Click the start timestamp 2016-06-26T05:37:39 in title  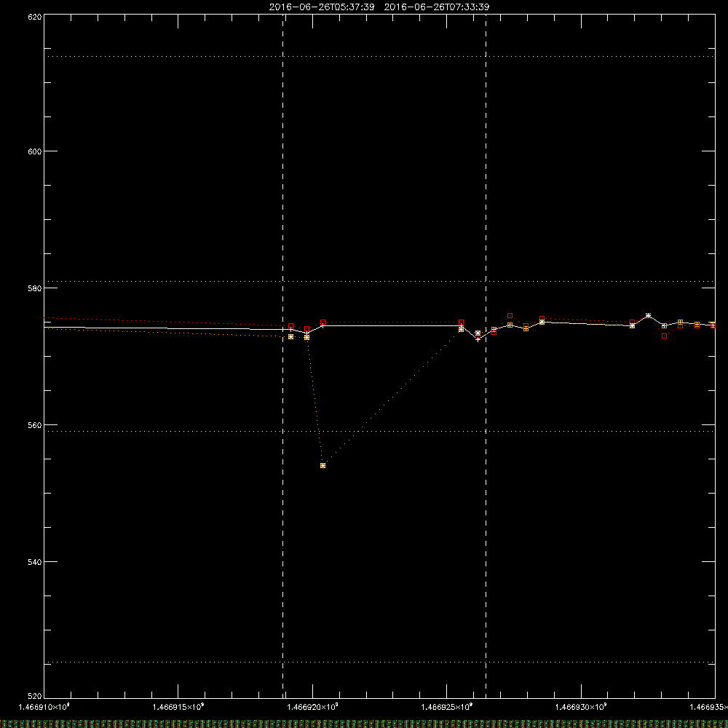coord(322,7)
